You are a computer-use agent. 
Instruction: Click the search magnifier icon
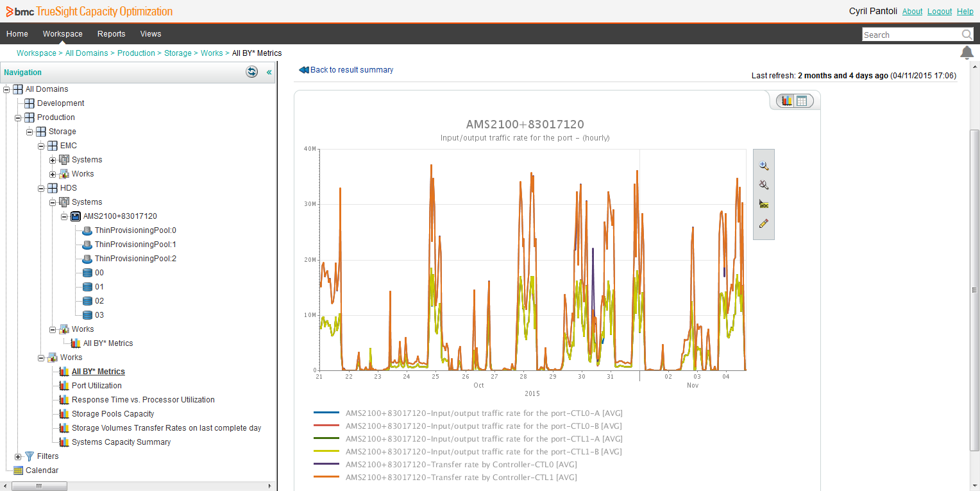[967, 35]
